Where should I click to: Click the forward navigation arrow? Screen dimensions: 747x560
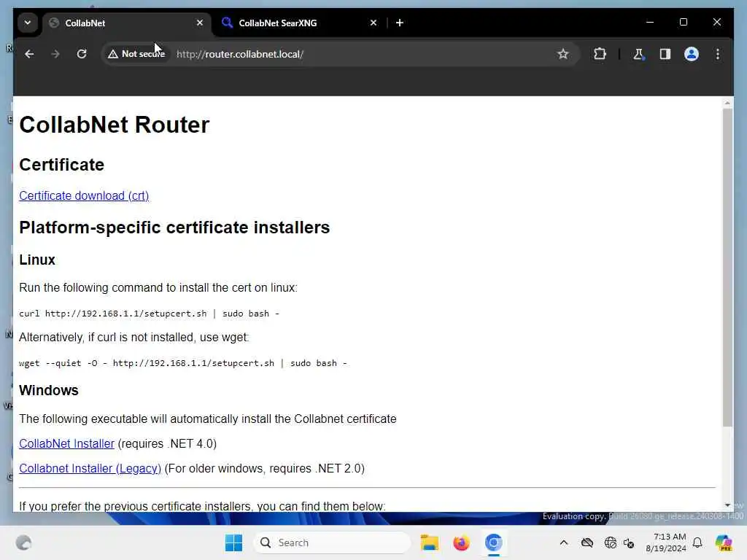point(55,54)
